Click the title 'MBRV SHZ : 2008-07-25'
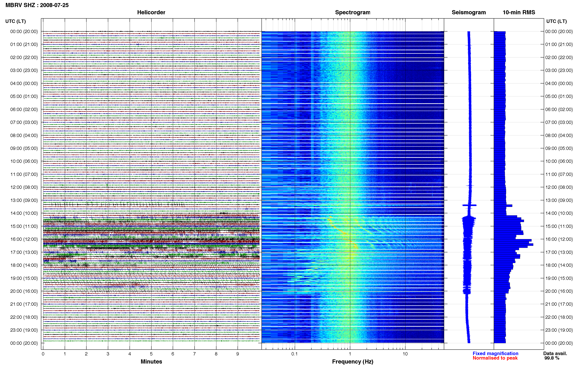This screenshot has height=368, width=588. coord(37,5)
